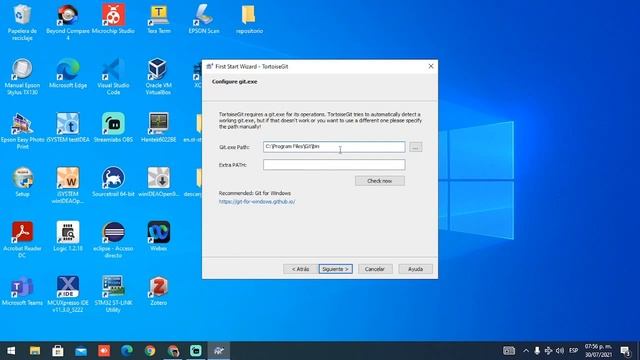This screenshot has width=640, height=360.
Task: Open File Explorer from the taskbar
Action: coord(35,351)
